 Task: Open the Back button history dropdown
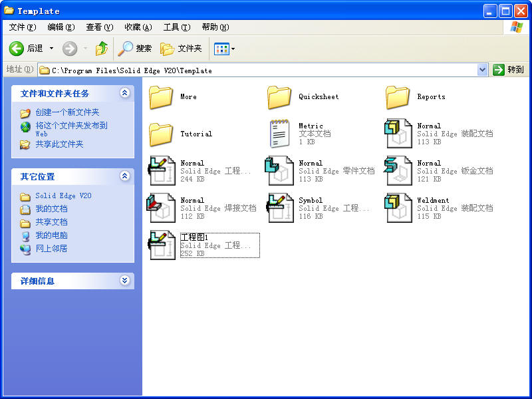click(x=52, y=49)
